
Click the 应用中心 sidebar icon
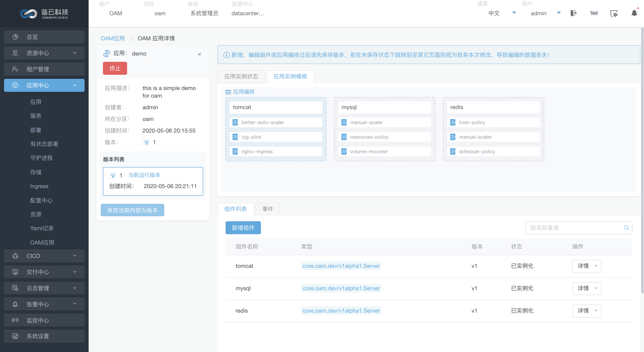16,85
